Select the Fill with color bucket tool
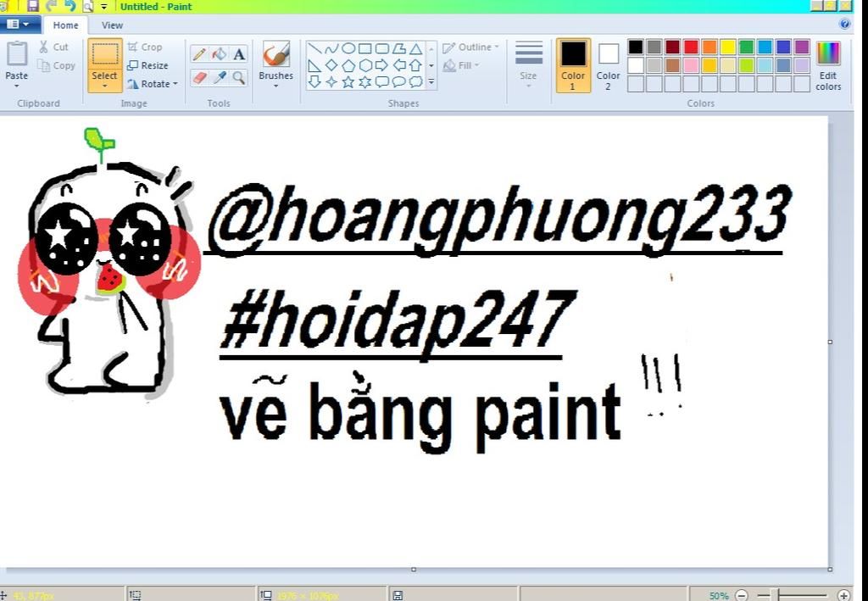This screenshot has width=868, height=601. tap(220, 54)
